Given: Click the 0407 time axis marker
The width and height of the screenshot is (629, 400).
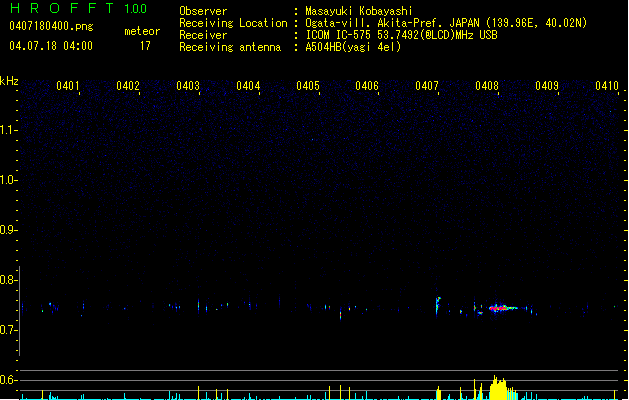Looking at the screenshot, I should point(427,86).
